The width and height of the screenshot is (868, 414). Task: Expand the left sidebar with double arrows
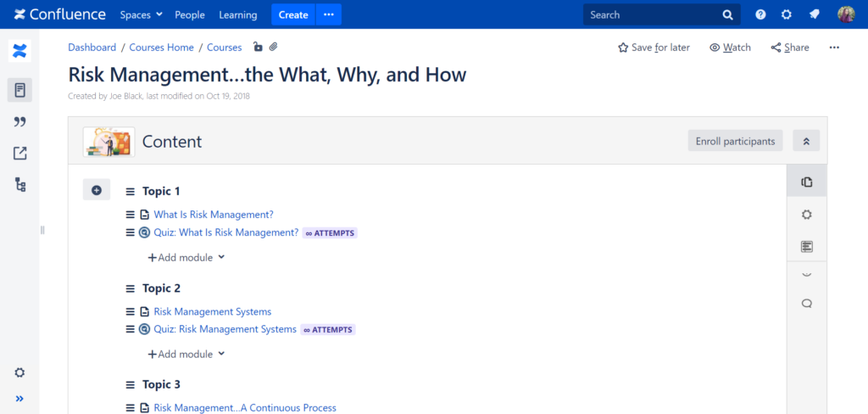tap(19, 399)
